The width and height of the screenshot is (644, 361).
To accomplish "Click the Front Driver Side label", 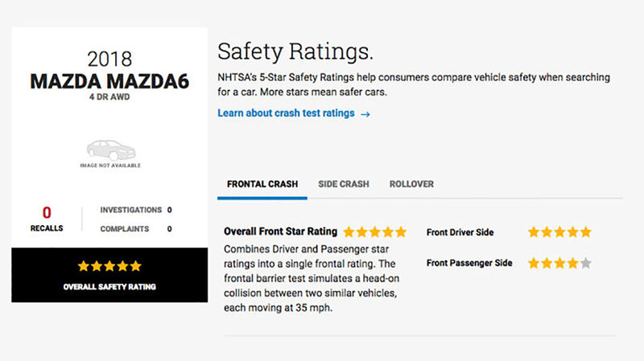I will coord(460,232).
